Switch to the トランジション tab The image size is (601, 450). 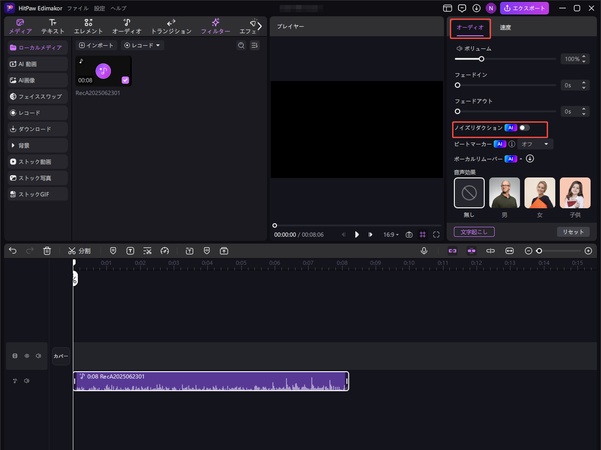[x=171, y=26]
